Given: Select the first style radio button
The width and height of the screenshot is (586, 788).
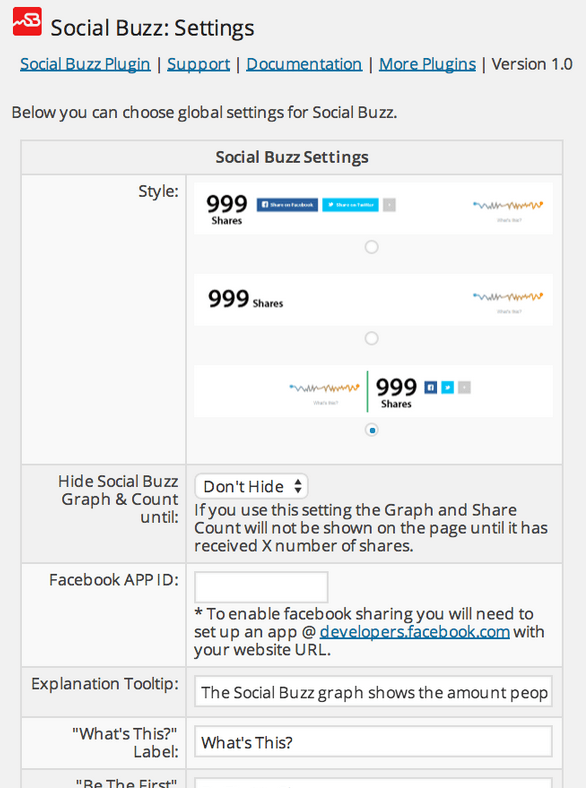Looking at the screenshot, I should [371, 247].
